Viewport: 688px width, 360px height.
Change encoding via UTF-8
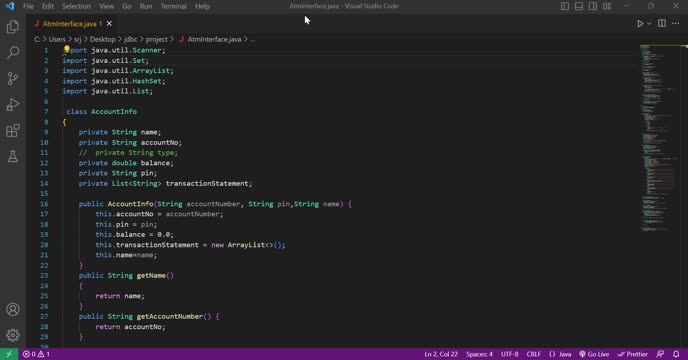509,354
